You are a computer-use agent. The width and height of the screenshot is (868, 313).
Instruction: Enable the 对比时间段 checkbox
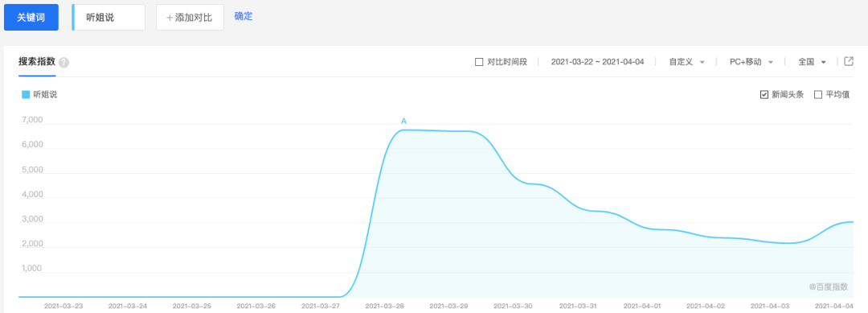click(x=479, y=62)
